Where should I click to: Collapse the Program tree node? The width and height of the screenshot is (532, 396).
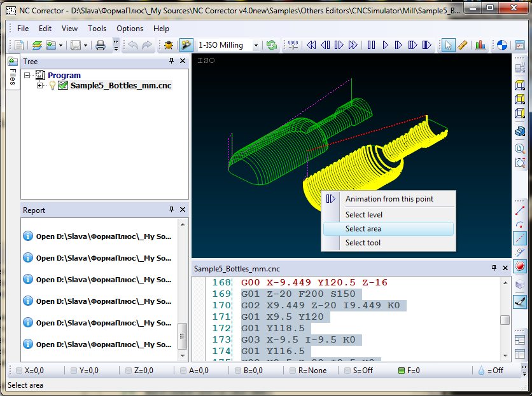27,75
